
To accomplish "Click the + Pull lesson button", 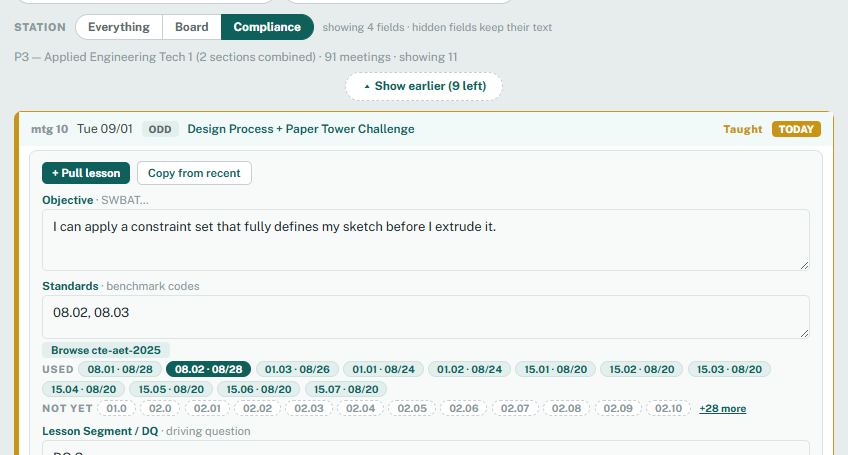I will click(86, 173).
